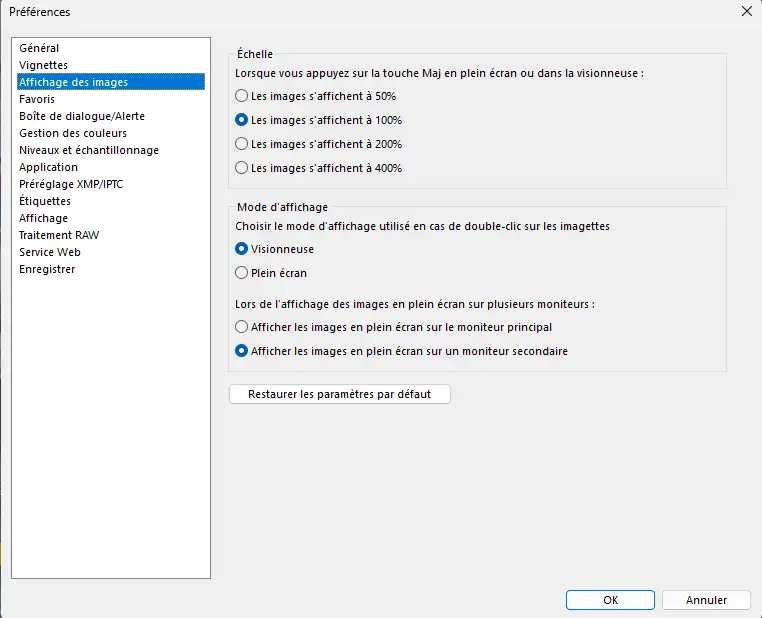The width and height of the screenshot is (762, 618).
Task: Select fullscreen display on 'moniteur secondaire'
Action: coord(241,351)
